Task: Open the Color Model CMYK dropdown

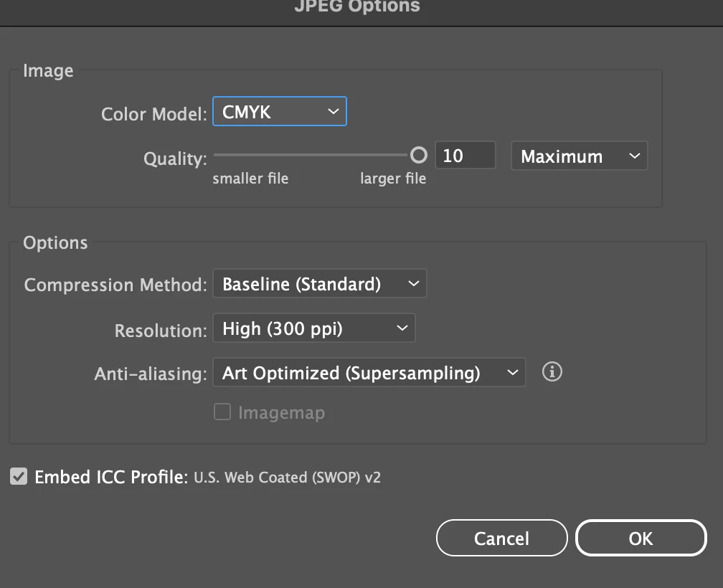Action: point(280,111)
